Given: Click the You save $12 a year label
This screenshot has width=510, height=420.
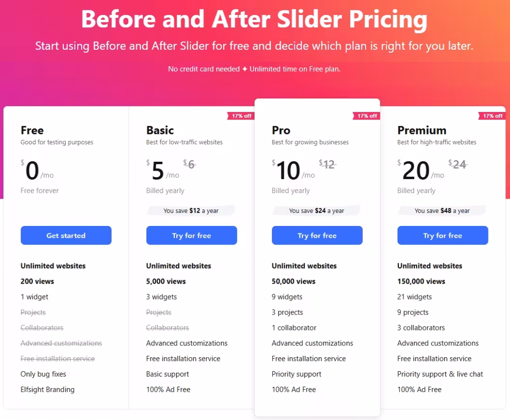Looking at the screenshot, I should [x=191, y=210].
